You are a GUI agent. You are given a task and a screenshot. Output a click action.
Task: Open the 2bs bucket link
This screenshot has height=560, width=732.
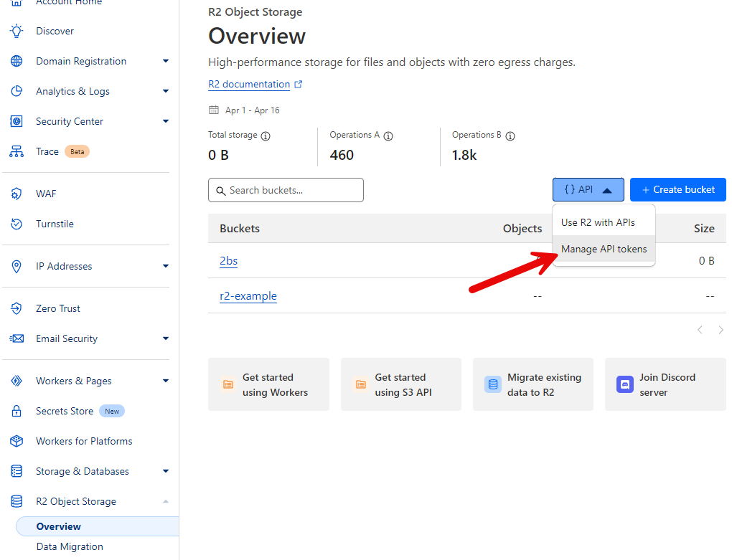228,261
